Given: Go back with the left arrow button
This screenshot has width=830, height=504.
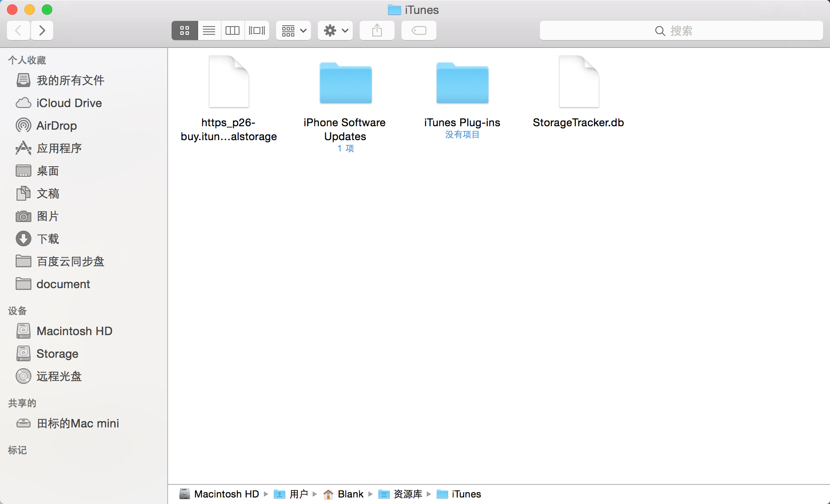Looking at the screenshot, I should pyautogui.click(x=18, y=30).
